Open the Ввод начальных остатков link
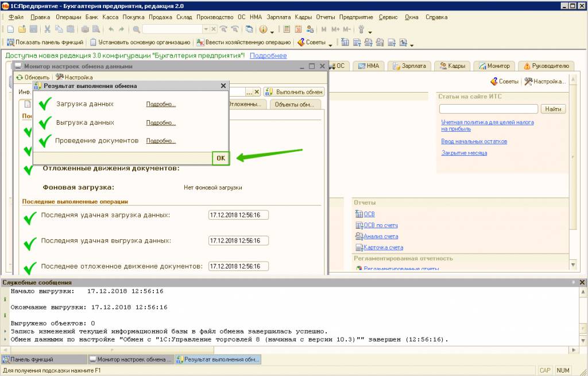 [474, 141]
